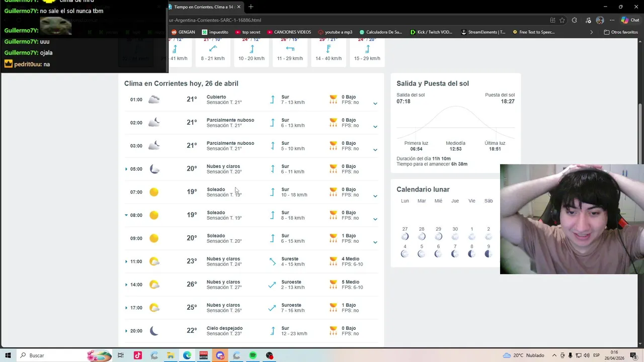Click the sunrise and sunset curve chart
Viewport: 644px width, 362px height.
point(455,122)
